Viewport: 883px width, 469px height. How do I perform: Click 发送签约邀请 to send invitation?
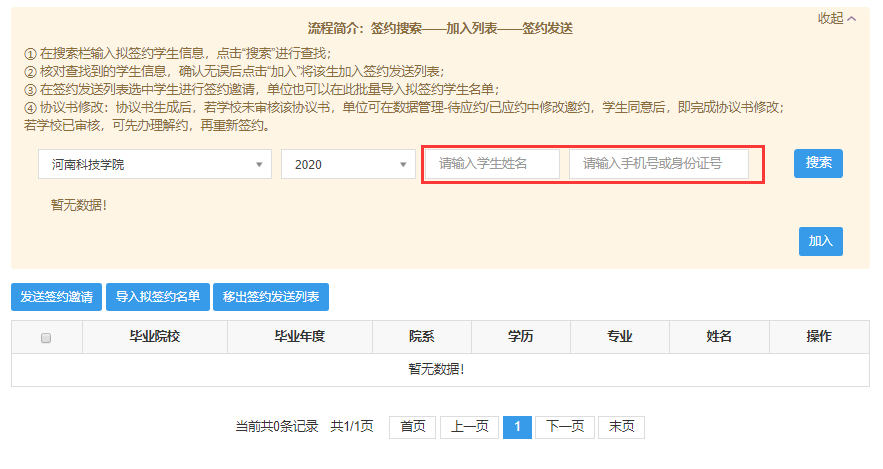(56, 297)
